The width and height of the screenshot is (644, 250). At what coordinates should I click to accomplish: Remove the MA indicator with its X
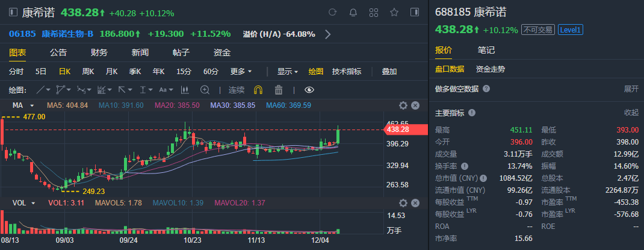415,105
